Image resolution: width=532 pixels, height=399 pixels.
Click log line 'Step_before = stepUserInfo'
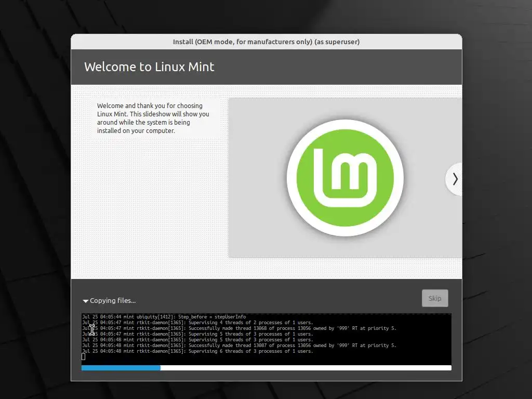[x=164, y=317]
